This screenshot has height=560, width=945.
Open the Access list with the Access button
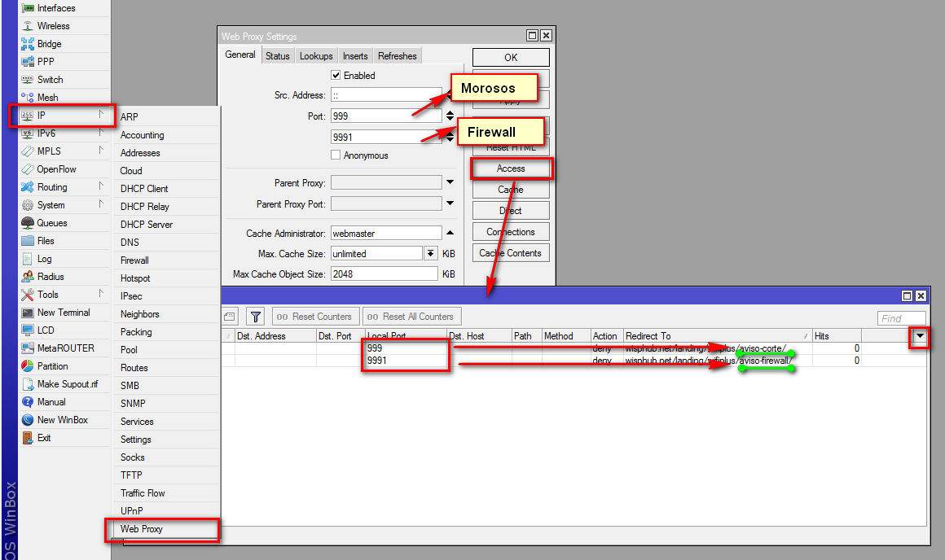click(511, 168)
